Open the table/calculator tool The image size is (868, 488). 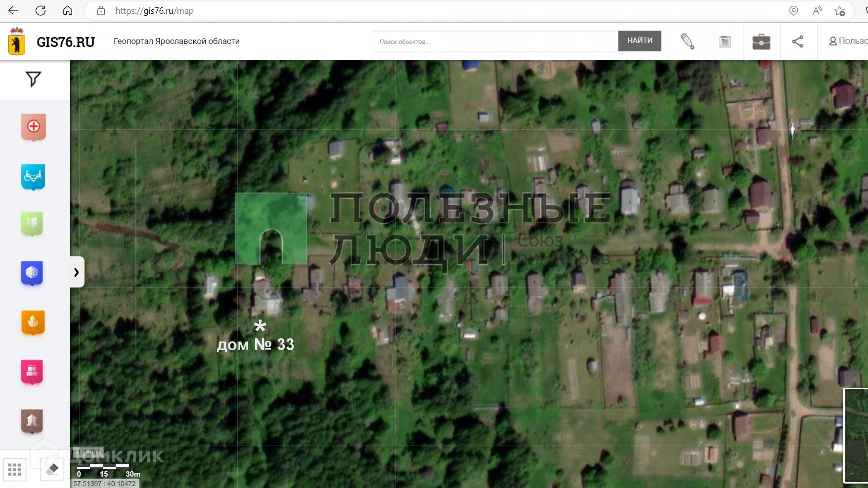(x=725, y=41)
